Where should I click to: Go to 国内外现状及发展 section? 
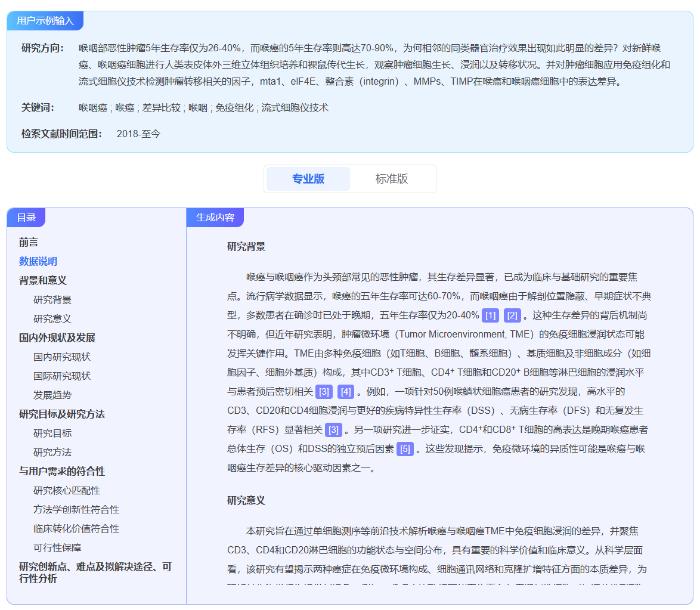point(57,337)
